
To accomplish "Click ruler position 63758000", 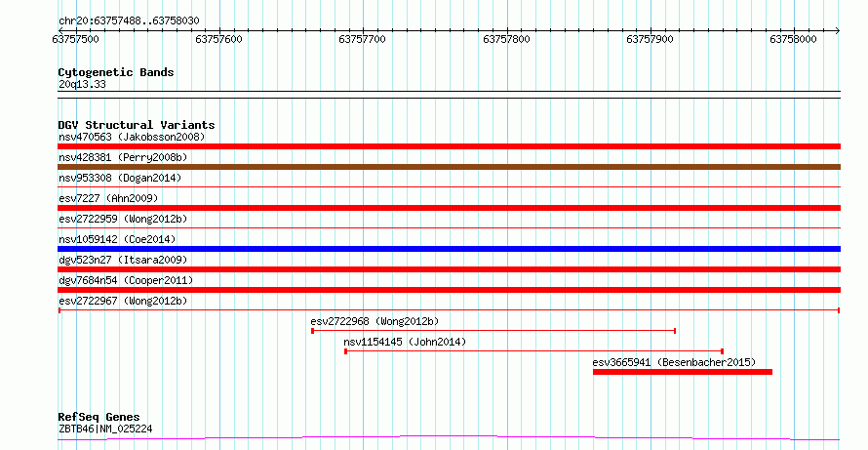I will click(x=793, y=39).
